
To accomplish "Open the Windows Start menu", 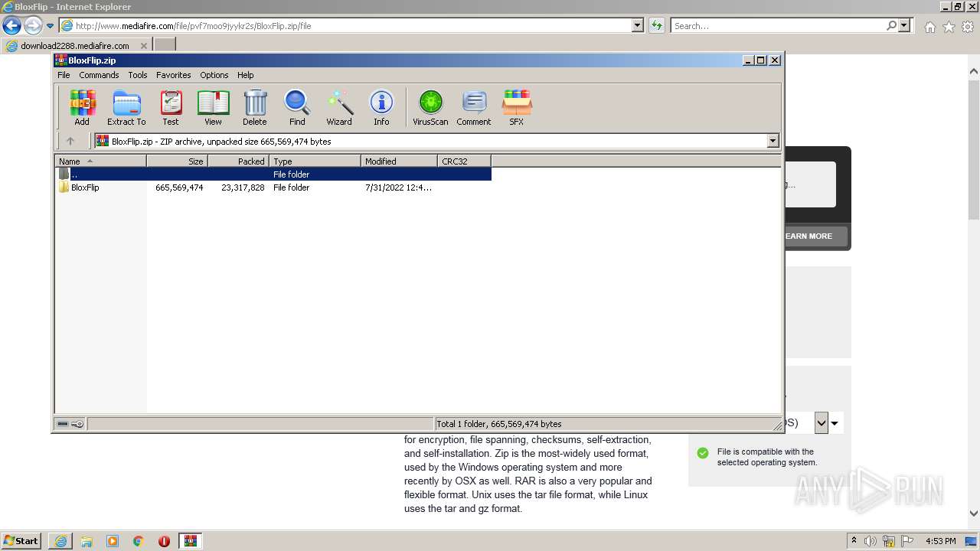I will click(21, 540).
